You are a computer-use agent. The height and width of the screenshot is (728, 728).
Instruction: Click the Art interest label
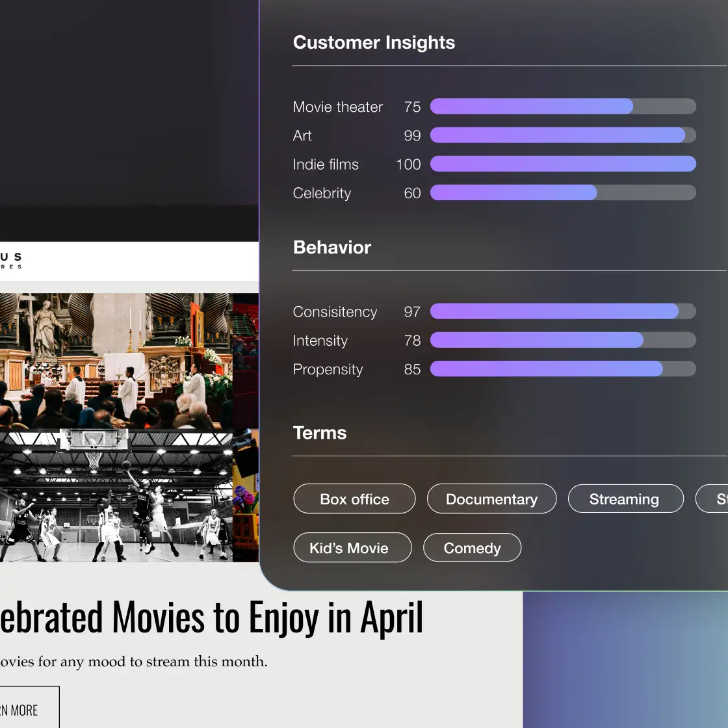pyautogui.click(x=302, y=136)
